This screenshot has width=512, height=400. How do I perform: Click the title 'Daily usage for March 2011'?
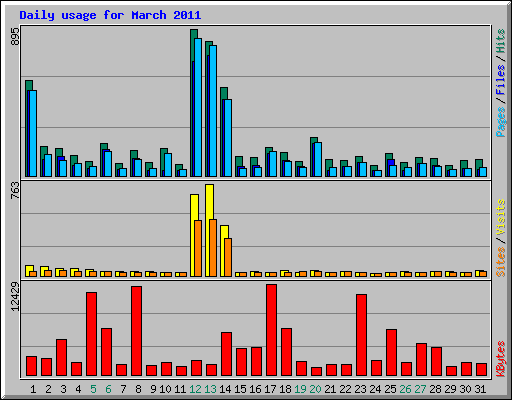tap(110, 15)
